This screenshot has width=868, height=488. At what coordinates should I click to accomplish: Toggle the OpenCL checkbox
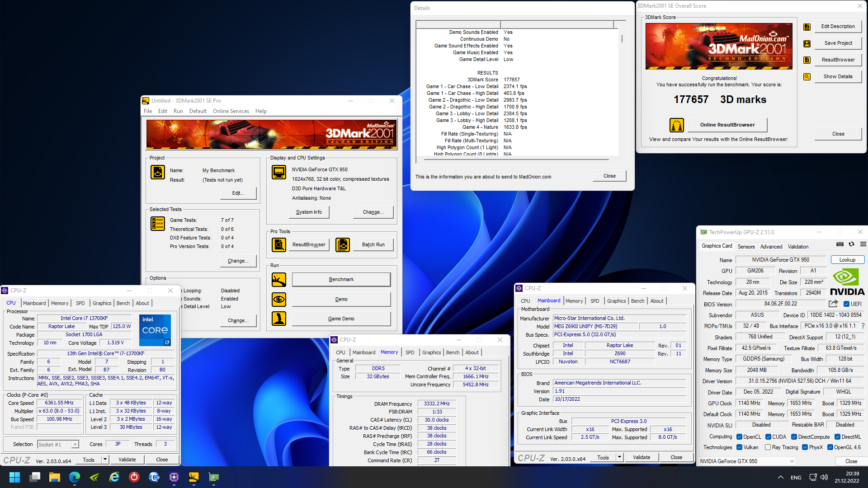coord(740,437)
